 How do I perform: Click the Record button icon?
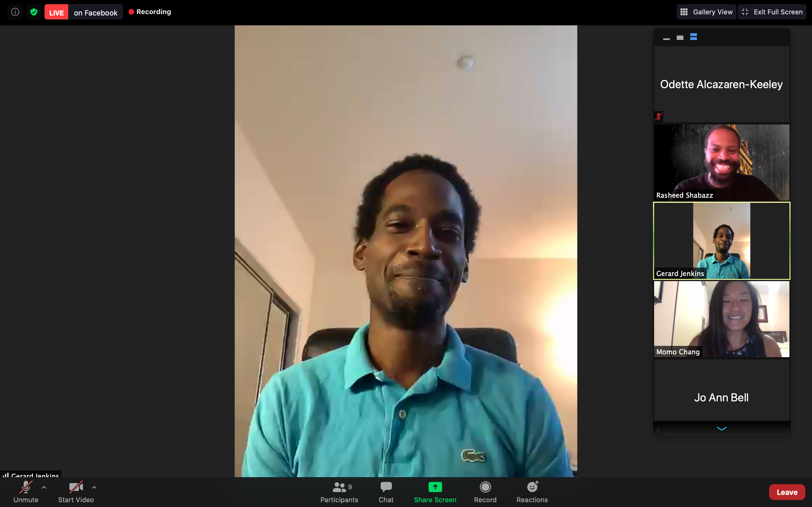click(485, 487)
